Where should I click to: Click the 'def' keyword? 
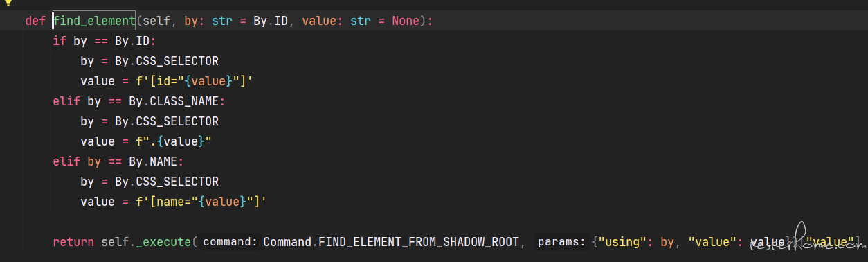(35, 21)
